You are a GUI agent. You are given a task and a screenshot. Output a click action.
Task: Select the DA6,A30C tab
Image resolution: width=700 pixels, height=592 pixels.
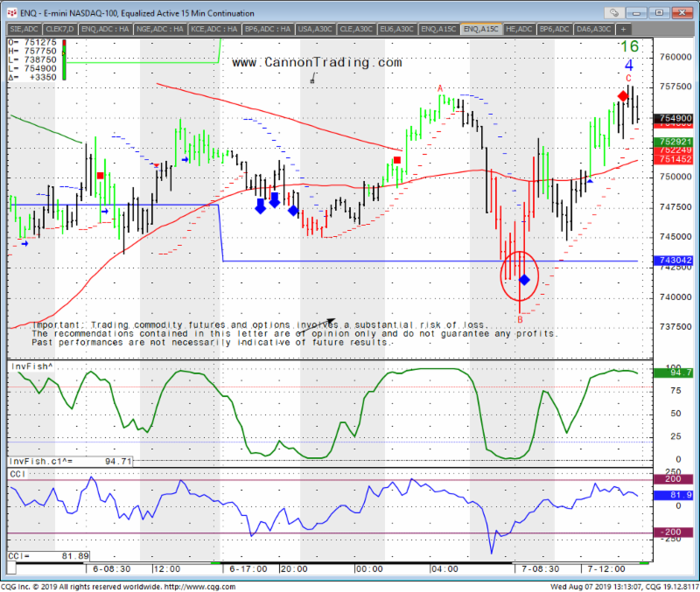tap(594, 29)
